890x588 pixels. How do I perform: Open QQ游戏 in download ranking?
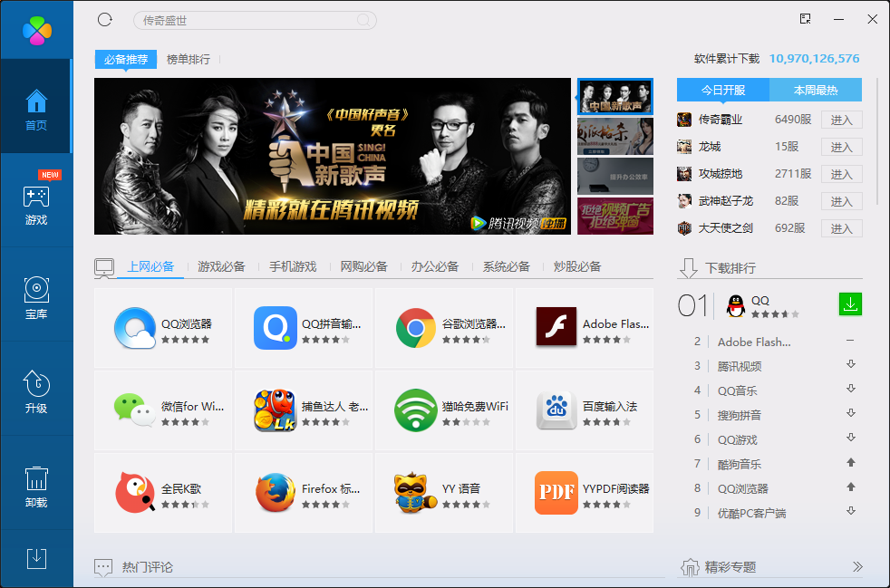tap(738, 439)
